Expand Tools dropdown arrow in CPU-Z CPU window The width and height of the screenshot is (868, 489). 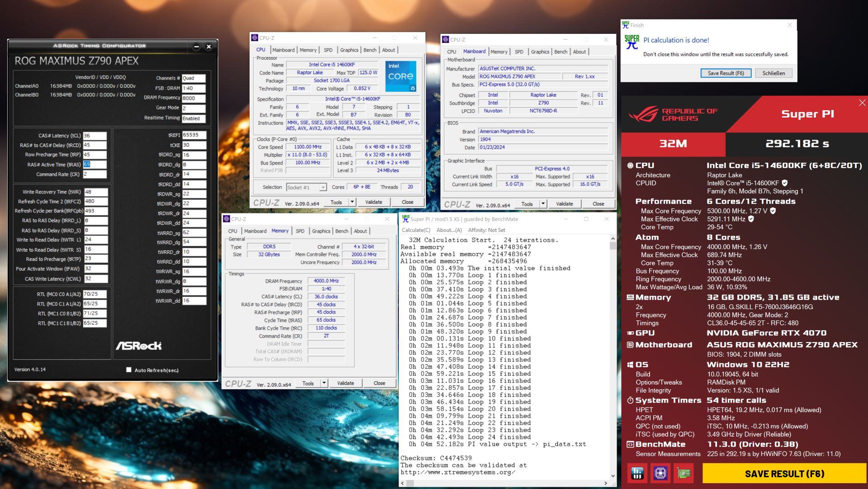point(352,202)
